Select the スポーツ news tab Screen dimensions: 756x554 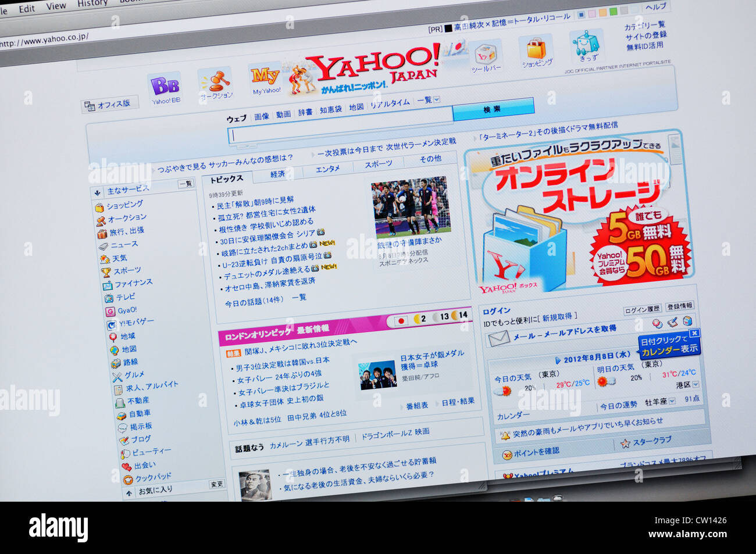(x=379, y=165)
